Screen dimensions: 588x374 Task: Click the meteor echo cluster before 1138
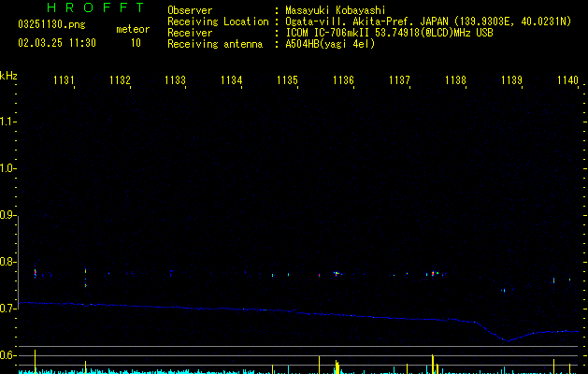click(434, 273)
